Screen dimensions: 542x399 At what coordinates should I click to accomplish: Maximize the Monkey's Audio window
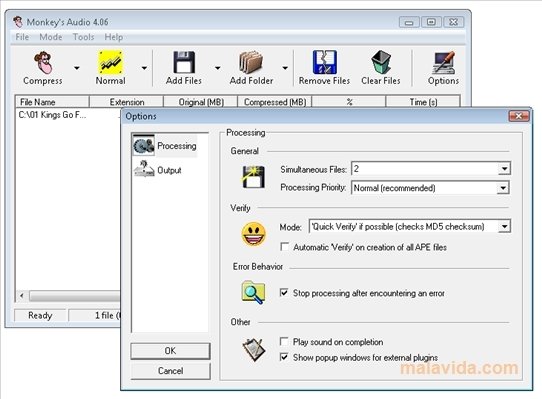431,22
